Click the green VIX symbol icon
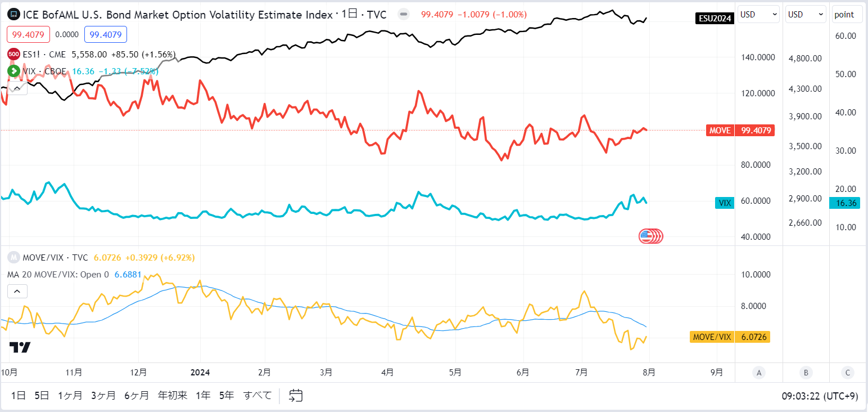868x412 pixels. point(13,71)
